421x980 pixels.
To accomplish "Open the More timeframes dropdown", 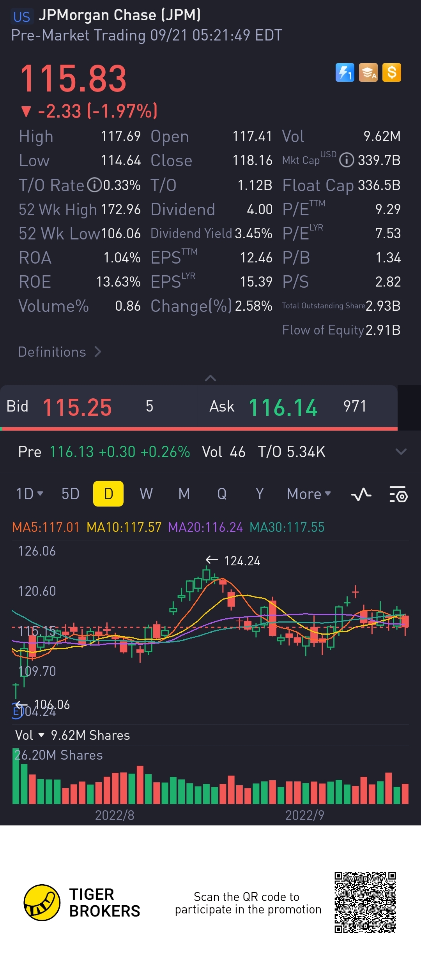I will coord(309,494).
